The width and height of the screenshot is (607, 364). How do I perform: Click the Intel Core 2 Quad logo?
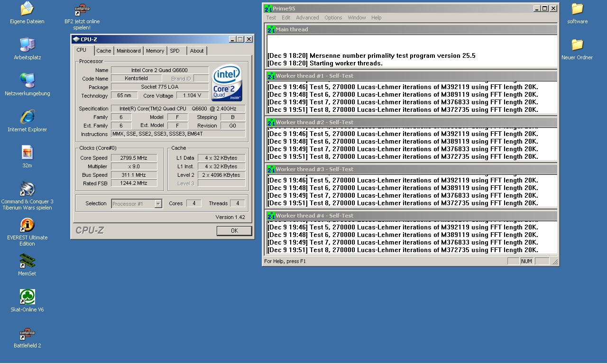(x=227, y=82)
